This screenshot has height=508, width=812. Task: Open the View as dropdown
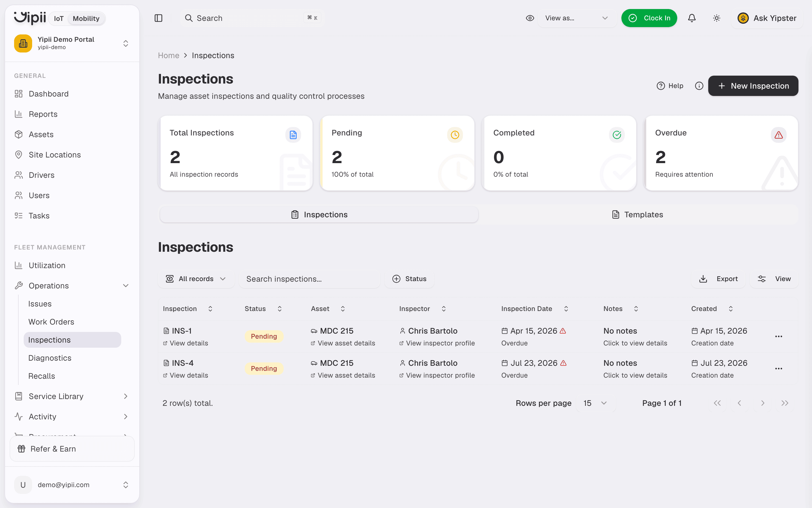[x=577, y=18]
